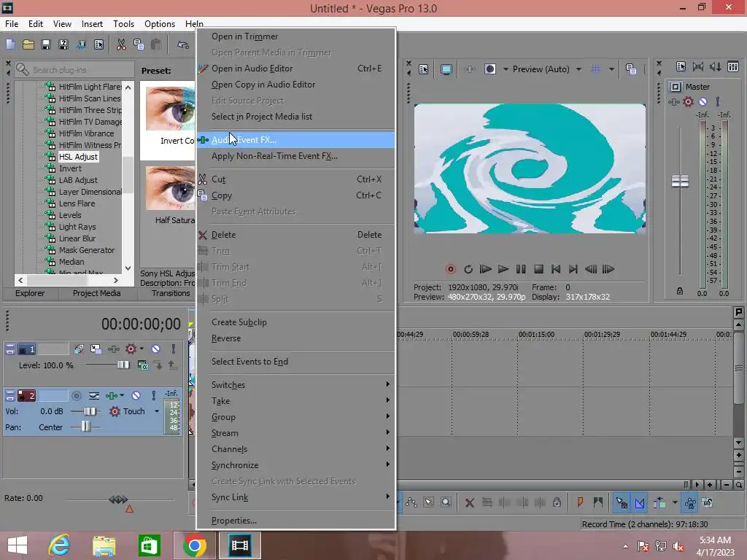747x560 pixels.
Task: Toggle Mute on audio track 2
Action: point(136,396)
